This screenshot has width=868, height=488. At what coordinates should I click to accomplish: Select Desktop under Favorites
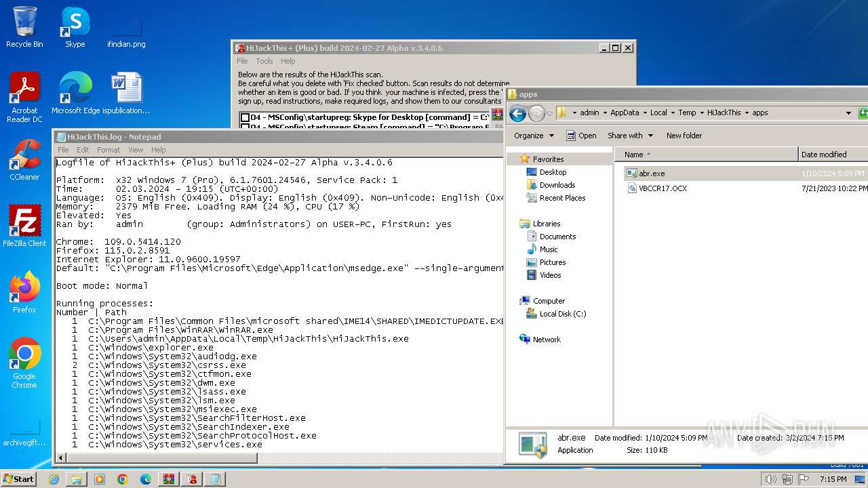553,172
